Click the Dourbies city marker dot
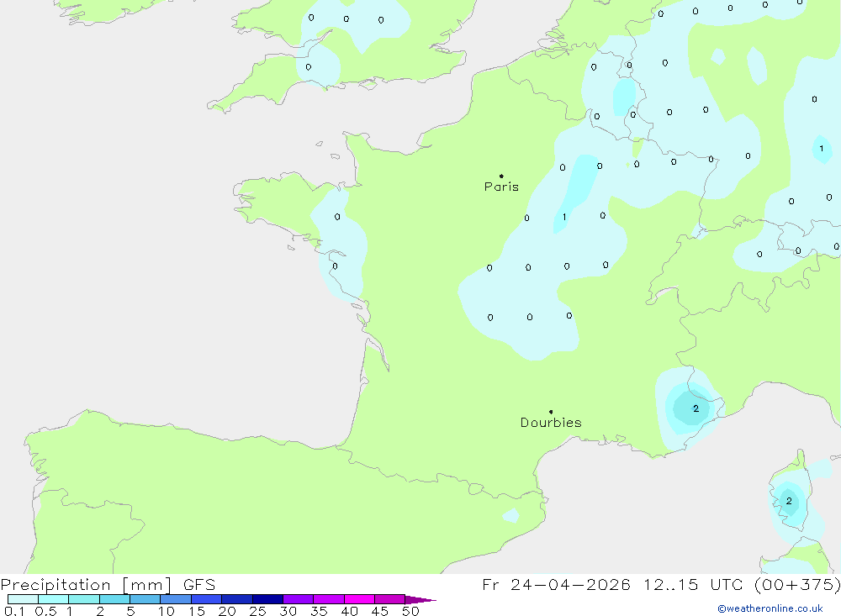This screenshot has height=616, width=841. [x=551, y=412]
